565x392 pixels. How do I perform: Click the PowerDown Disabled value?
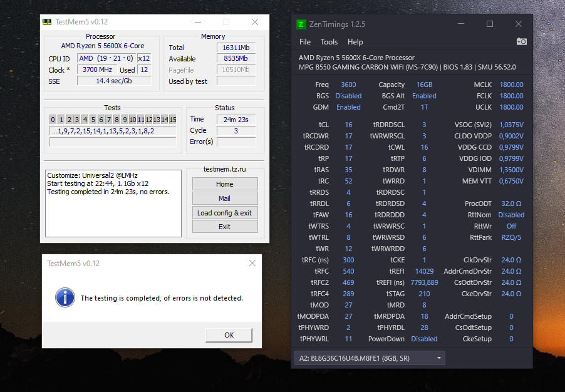(424, 339)
